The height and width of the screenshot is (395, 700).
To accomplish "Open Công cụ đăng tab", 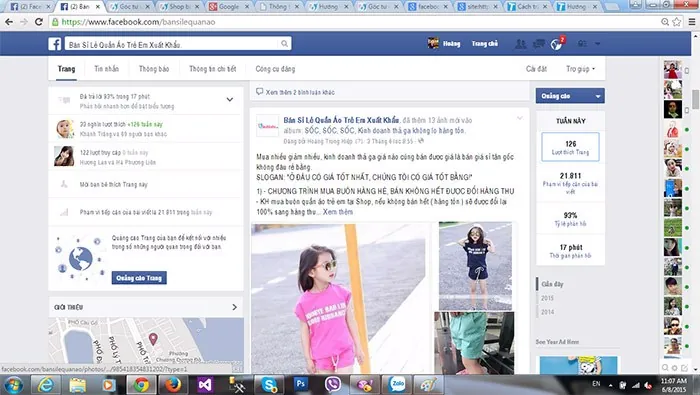I will pos(275,69).
